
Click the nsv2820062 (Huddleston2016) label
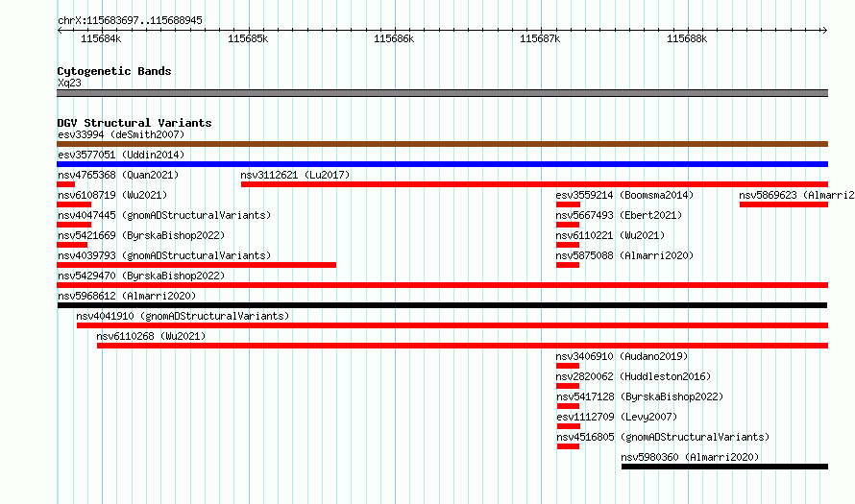tap(634, 376)
